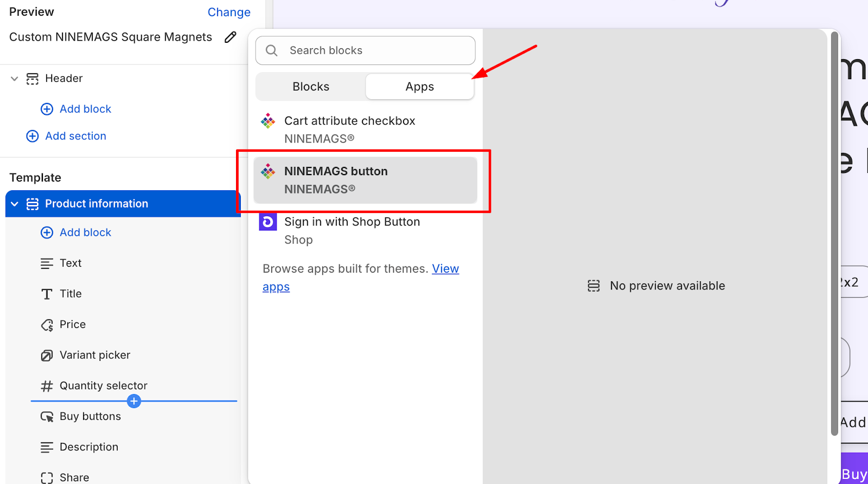Click the Quantity selector hash icon

[47, 386]
